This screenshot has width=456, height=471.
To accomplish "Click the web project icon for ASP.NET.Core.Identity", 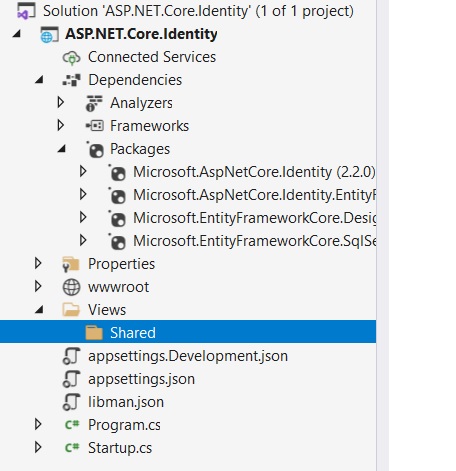I will pos(49,34).
